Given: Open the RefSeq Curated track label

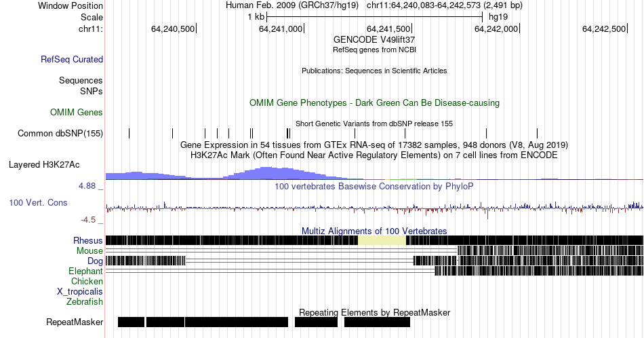Looking at the screenshot, I should tap(71, 59).
